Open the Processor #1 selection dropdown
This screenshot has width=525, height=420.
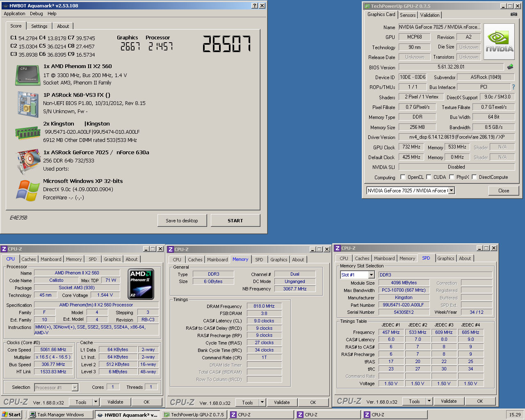coord(75,388)
